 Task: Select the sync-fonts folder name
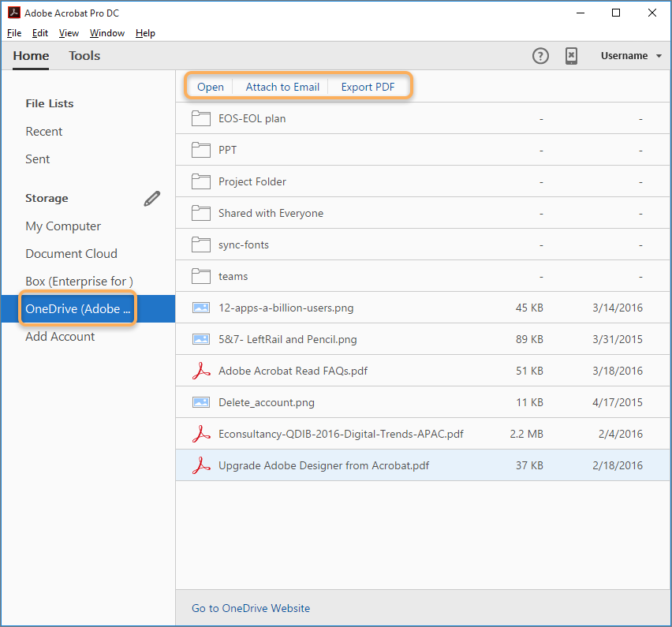pos(244,244)
